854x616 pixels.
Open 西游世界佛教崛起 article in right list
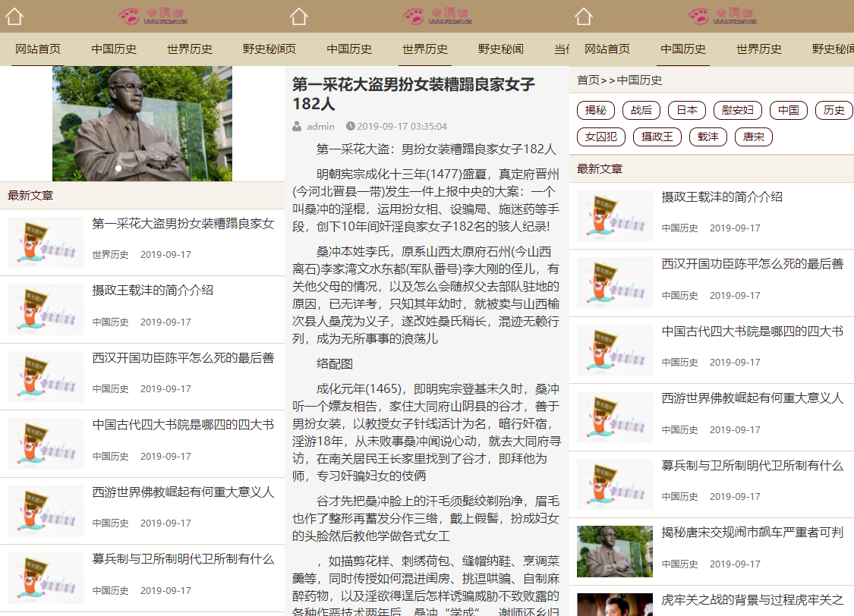point(752,398)
